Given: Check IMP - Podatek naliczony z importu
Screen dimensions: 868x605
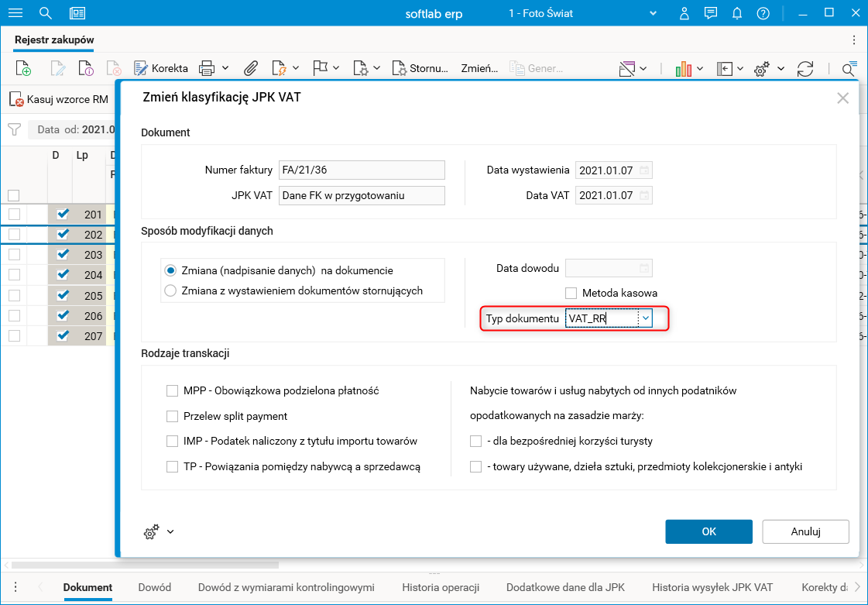Looking at the screenshot, I should point(172,442).
